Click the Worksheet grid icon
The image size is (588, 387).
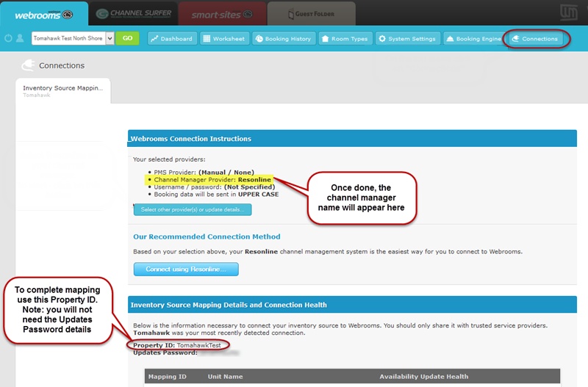[207, 39]
